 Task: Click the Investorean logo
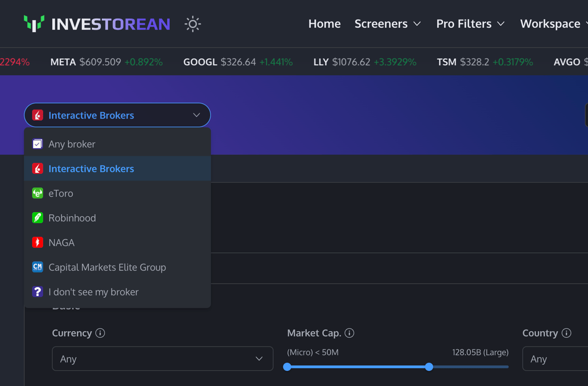click(x=97, y=24)
